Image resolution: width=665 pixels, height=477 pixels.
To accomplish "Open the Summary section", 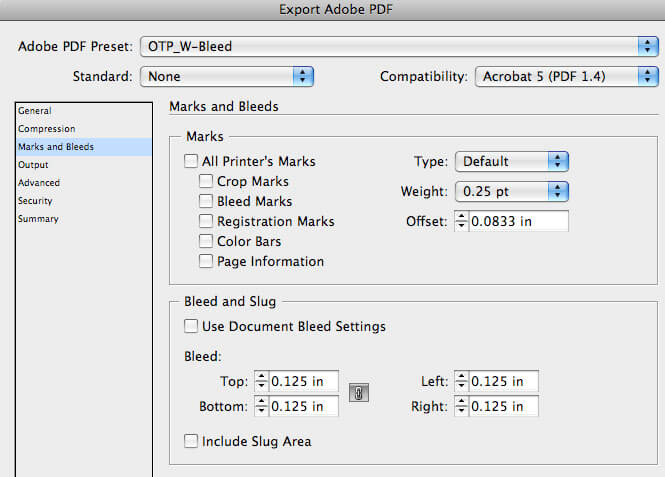I will point(38,219).
